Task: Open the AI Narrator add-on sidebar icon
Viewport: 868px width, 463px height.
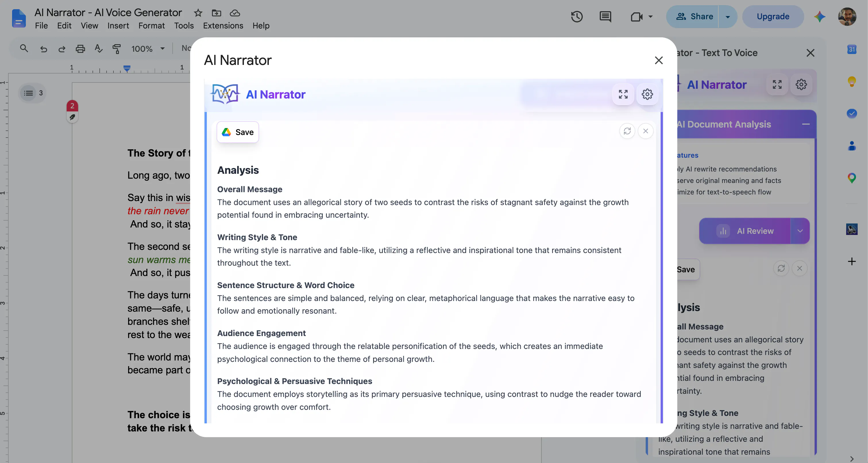Action: (x=852, y=229)
